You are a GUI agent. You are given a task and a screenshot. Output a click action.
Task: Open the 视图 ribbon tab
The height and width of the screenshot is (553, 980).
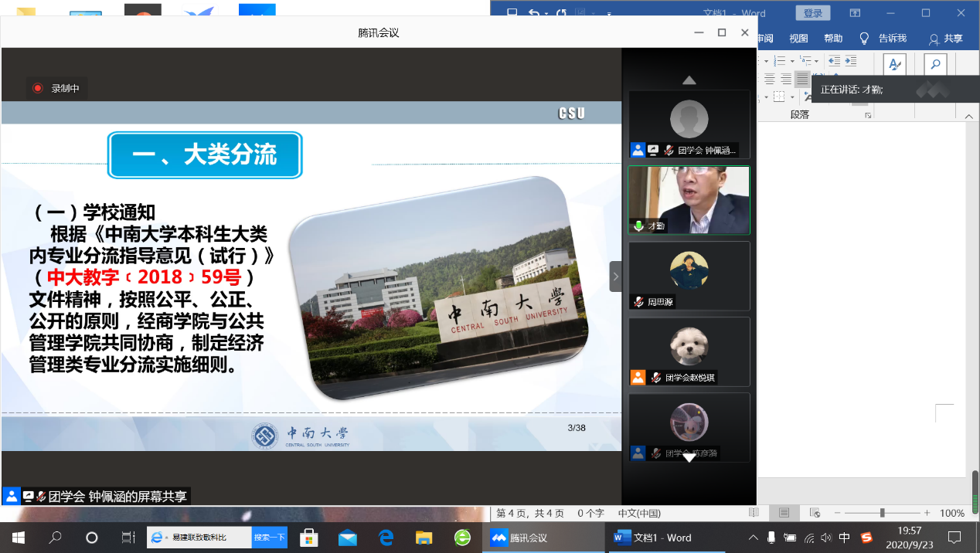tap(798, 39)
